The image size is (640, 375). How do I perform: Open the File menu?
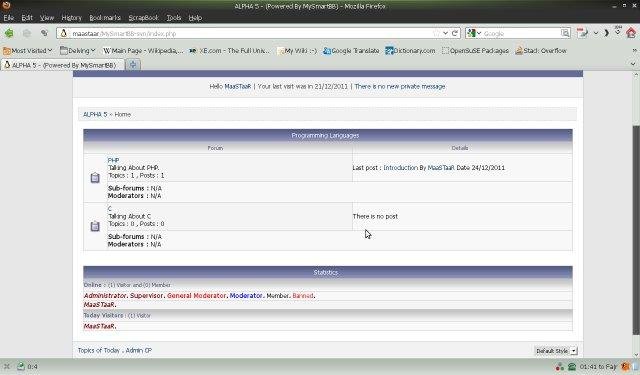[x=9, y=18]
